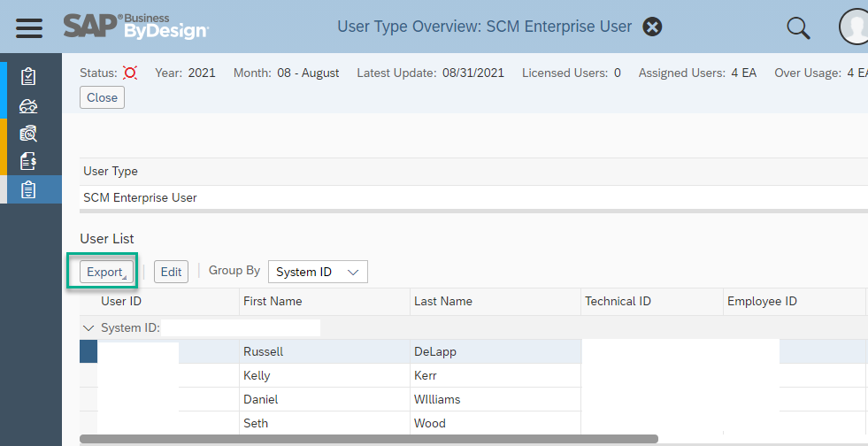The image size is (868, 446).
Task: Click the red Status indicator icon
Action: click(x=130, y=73)
